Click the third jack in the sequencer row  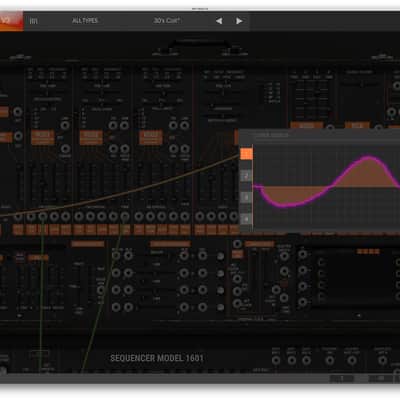pos(306,360)
